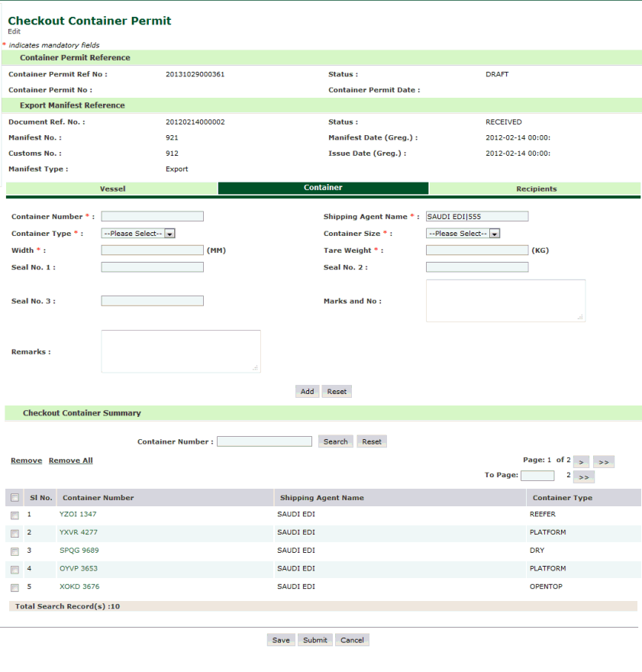The image size is (642, 672).
Task: Open the Recipients tab
Action: click(536, 189)
